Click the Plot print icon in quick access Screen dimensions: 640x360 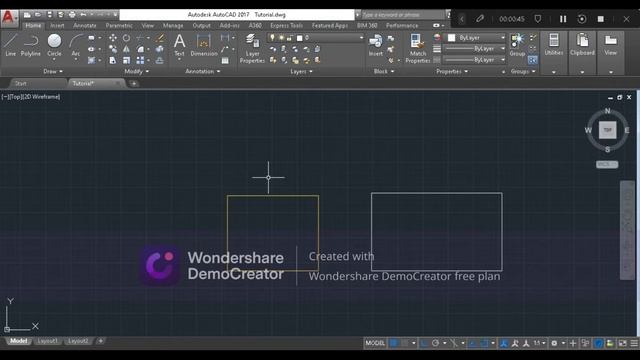coord(72,15)
